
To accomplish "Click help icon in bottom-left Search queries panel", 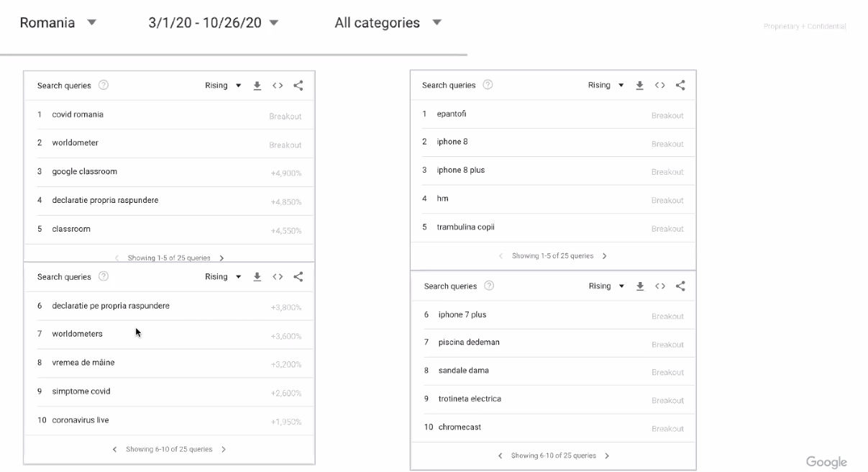I will (104, 276).
